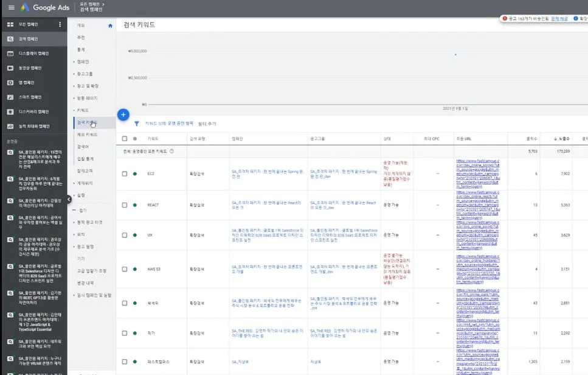Image resolution: width=588 pixels, height=375 pixels.
Task: Toggle the select-all checkbox in table header
Action: (125, 139)
